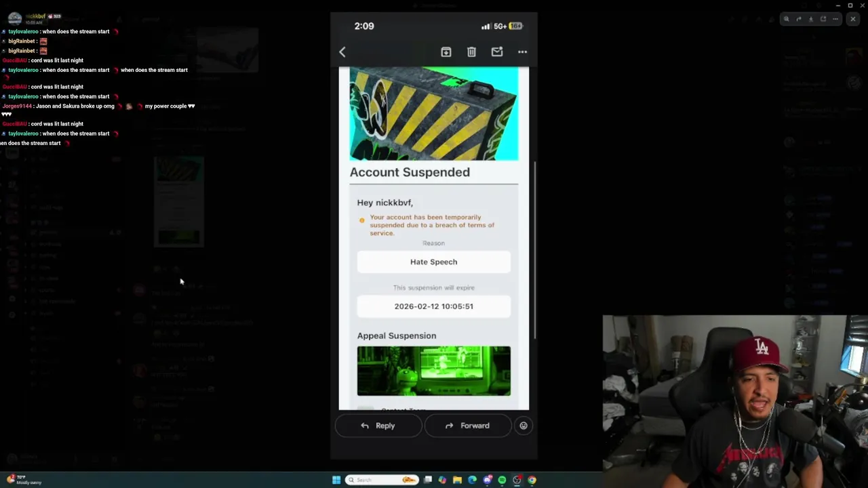Click the 2:09 clock on phone status bar
This screenshot has width=868, height=488.
364,26
